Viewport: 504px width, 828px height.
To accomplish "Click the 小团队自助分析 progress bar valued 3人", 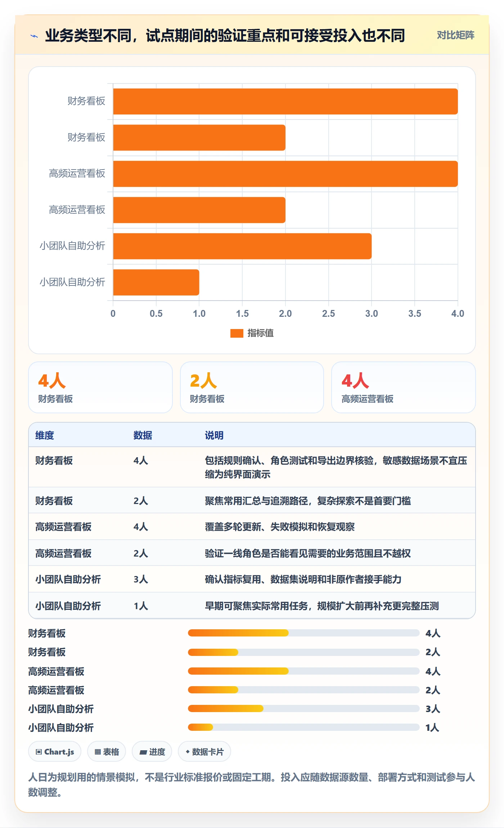I will pos(304,708).
